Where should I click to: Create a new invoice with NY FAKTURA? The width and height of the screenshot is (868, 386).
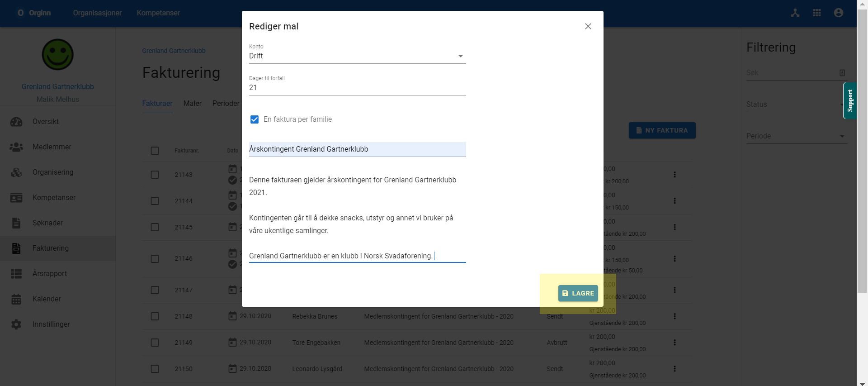coord(662,130)
